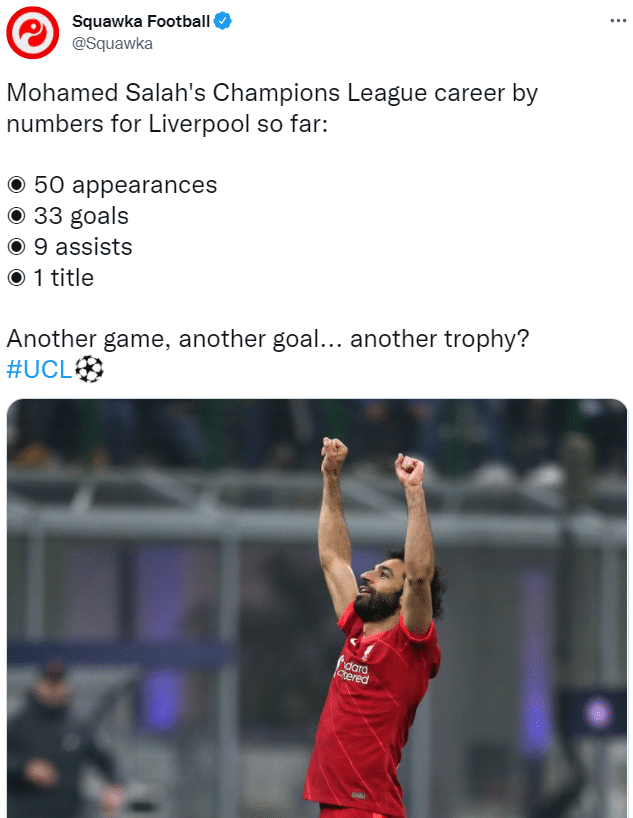Click the bullet before "1 title"
633x818 pixels.
coord(17,278)
